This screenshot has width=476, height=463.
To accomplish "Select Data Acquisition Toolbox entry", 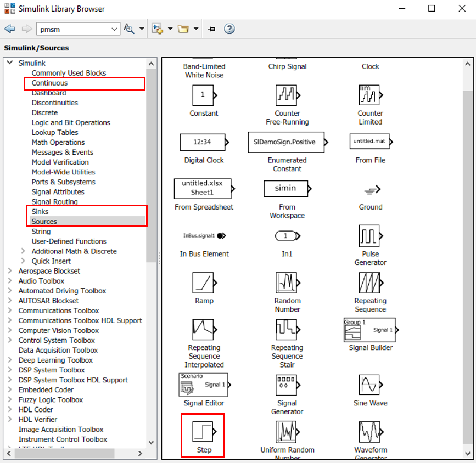I will click(x=58, y=351).
